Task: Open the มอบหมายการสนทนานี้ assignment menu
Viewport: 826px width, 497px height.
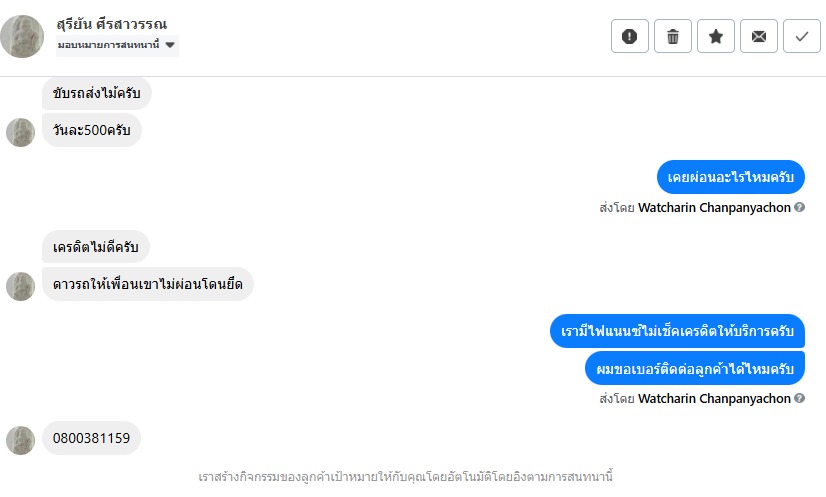Action: pyautogui.click(x=109, y=45)
